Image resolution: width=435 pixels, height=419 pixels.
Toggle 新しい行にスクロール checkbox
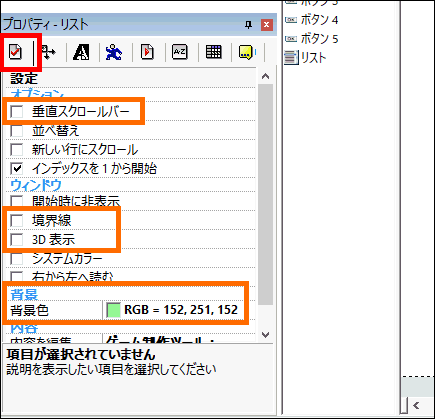point(17,150)
